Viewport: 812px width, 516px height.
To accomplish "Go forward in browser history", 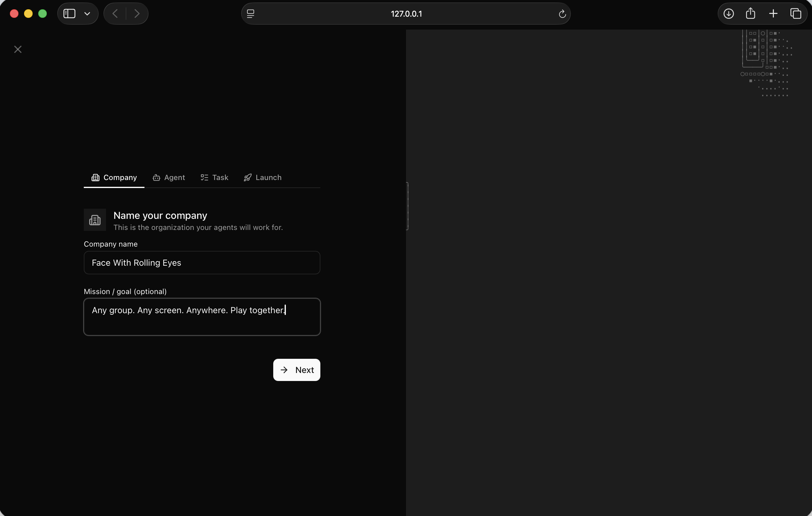I will point(136,14).
